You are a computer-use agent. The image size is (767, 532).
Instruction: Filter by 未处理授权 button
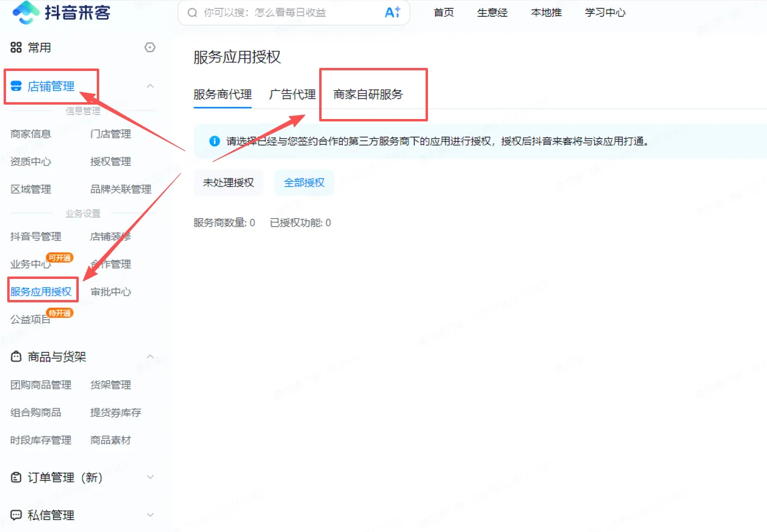[x=228, y=183]
